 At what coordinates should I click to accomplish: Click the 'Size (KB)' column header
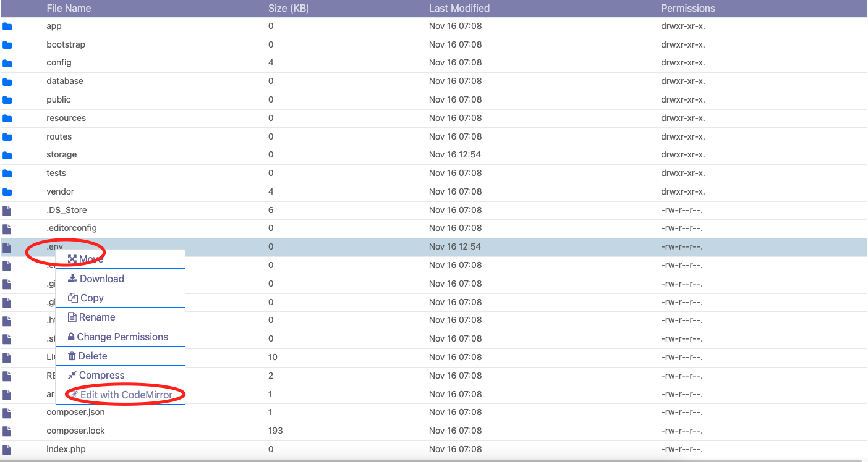[x=288, y=8]
